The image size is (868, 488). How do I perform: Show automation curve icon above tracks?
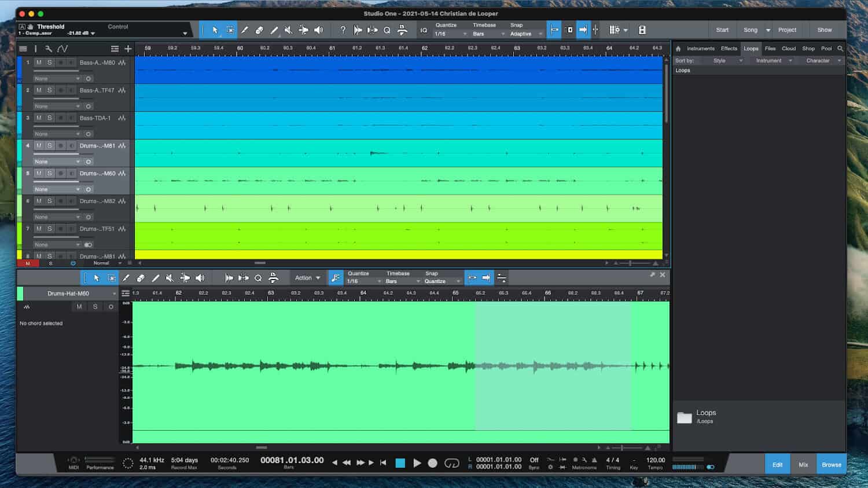[62, 49]
